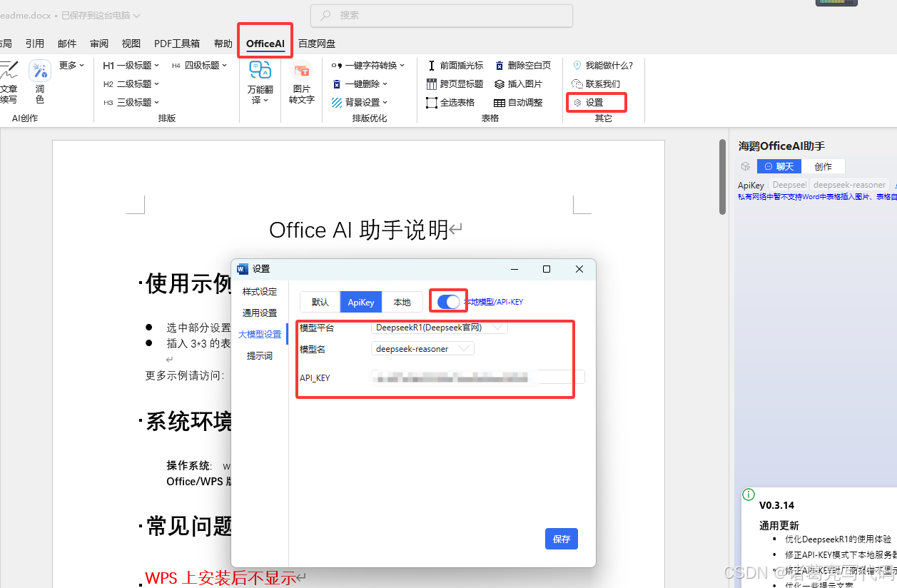
Task: Open the 审阅 ribbon tab
Action: coord(99,44)
